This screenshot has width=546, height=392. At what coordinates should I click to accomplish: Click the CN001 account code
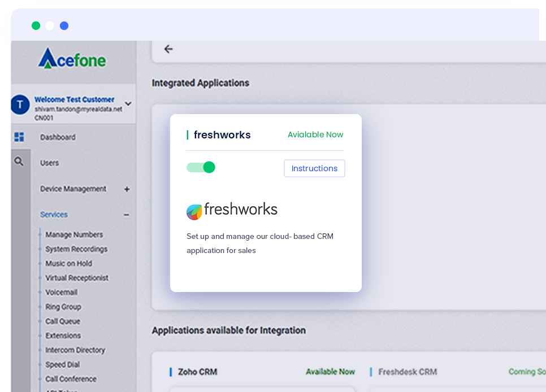click(44, 118)
